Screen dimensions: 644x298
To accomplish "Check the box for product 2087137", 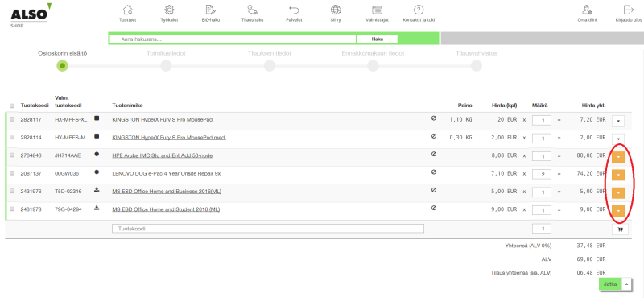I will [12, 173].
